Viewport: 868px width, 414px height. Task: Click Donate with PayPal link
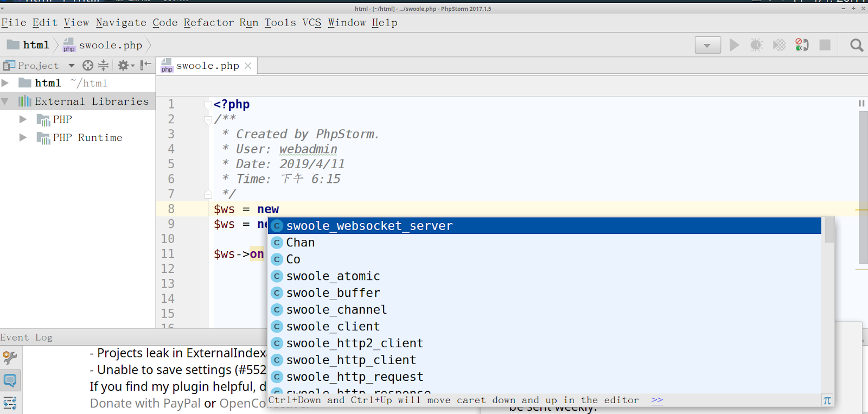point(145,404)
